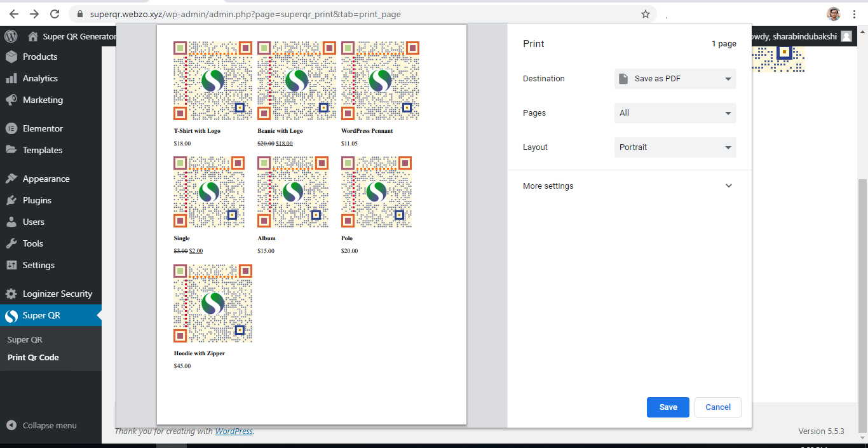Click Beanie with Logo QR code preview
Viewport: 868px width, 448px height.
(297, 81)
